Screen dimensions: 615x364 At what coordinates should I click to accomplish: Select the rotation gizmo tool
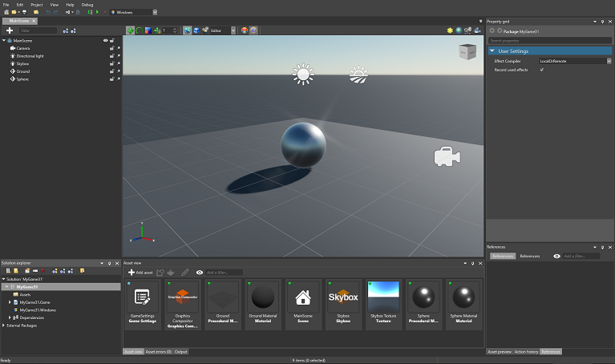140,30
